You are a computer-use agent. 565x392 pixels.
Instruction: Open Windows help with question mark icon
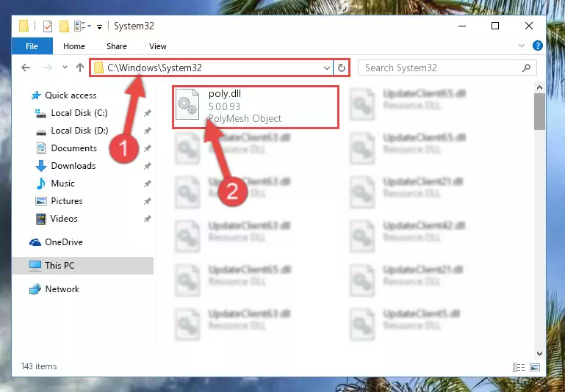(x=537, y=46)
